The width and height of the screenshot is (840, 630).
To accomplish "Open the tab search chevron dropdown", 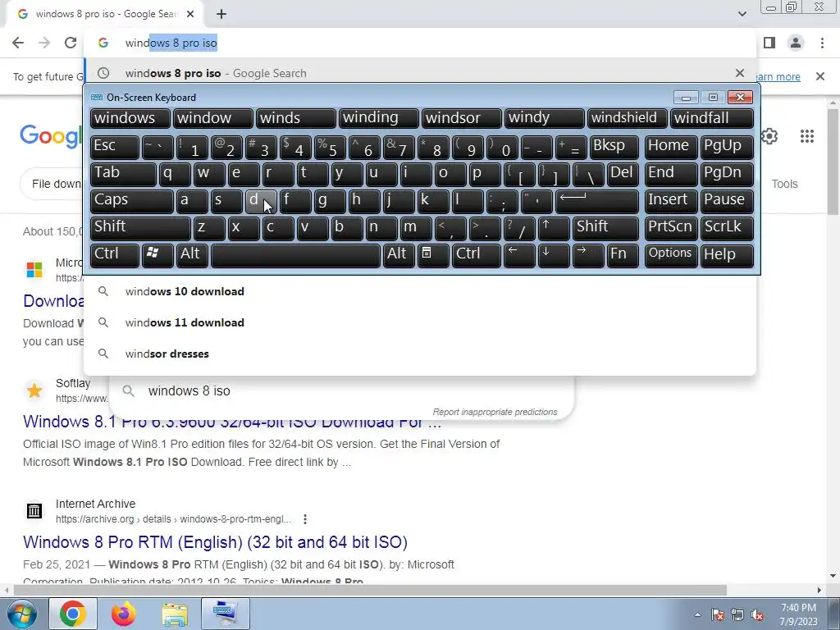I will pyautogui.click(x=742, y=14).
